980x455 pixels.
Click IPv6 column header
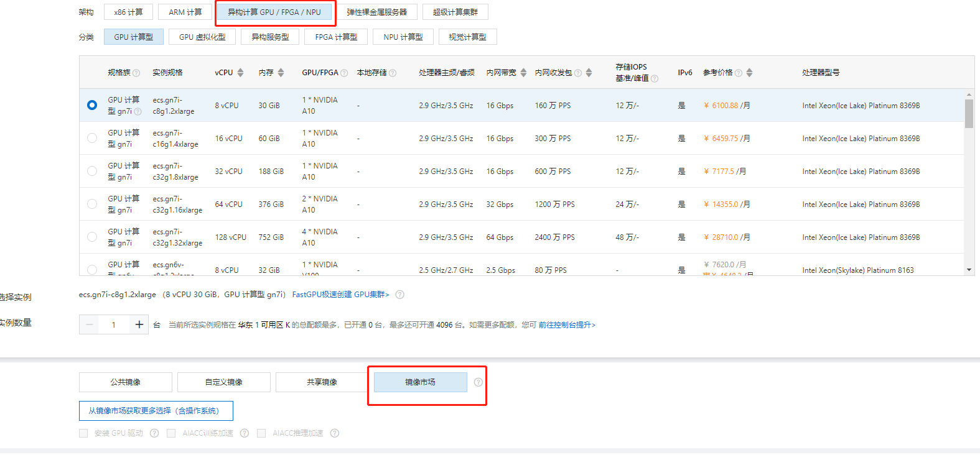tap(685, 73)
